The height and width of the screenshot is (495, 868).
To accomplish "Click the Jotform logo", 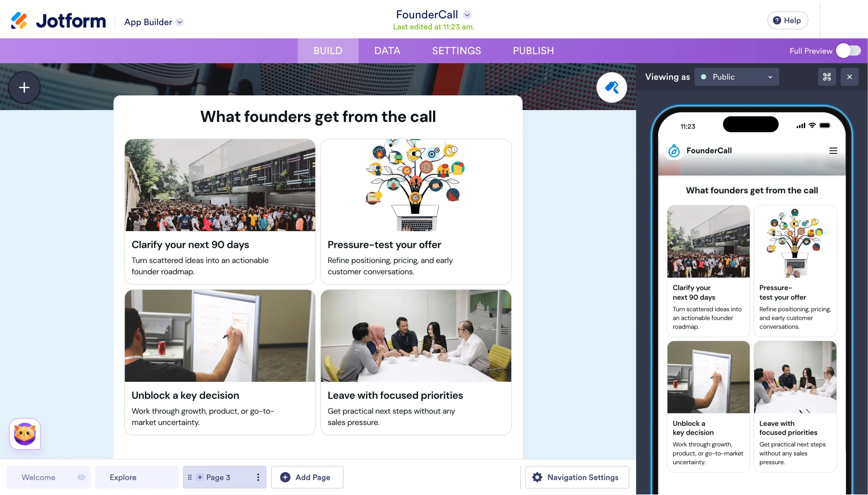I will 58,21.
